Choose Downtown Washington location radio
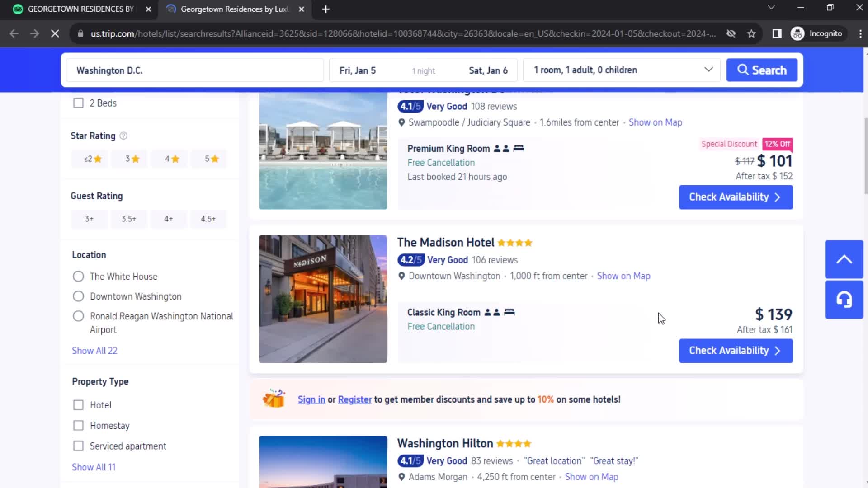 tap(78, 296)
